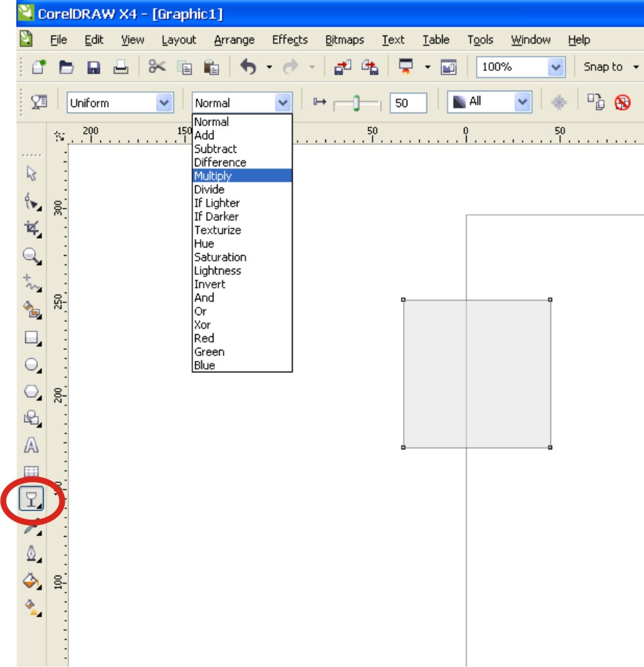
Task: Click the New document icon
Action: [38, 67]
